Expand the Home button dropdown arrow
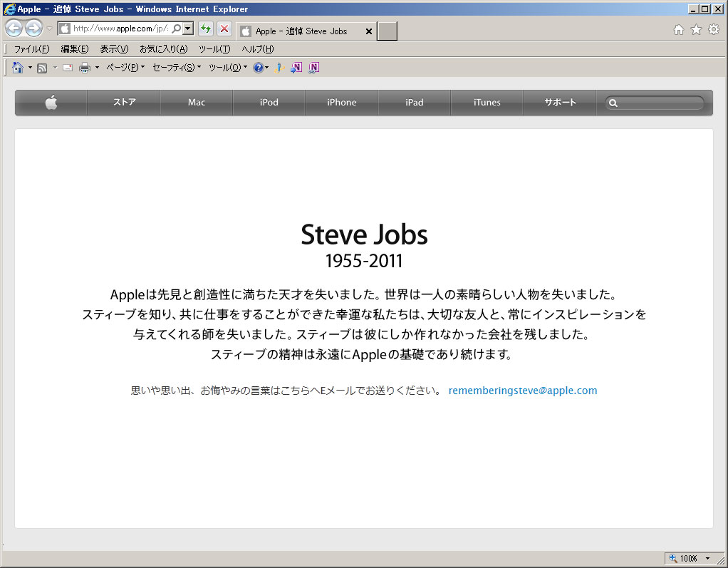Screen dimensions: 728x568 coord(30,68)
